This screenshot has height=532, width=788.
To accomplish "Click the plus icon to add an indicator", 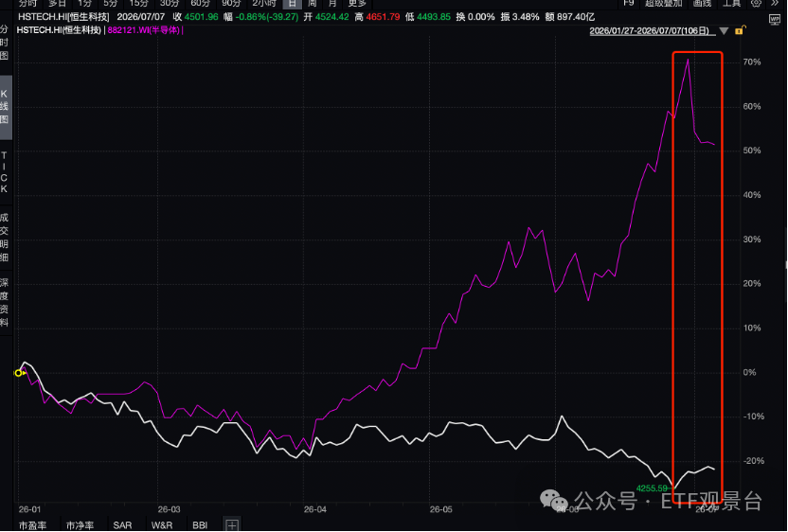I will [x=232, y=525].
